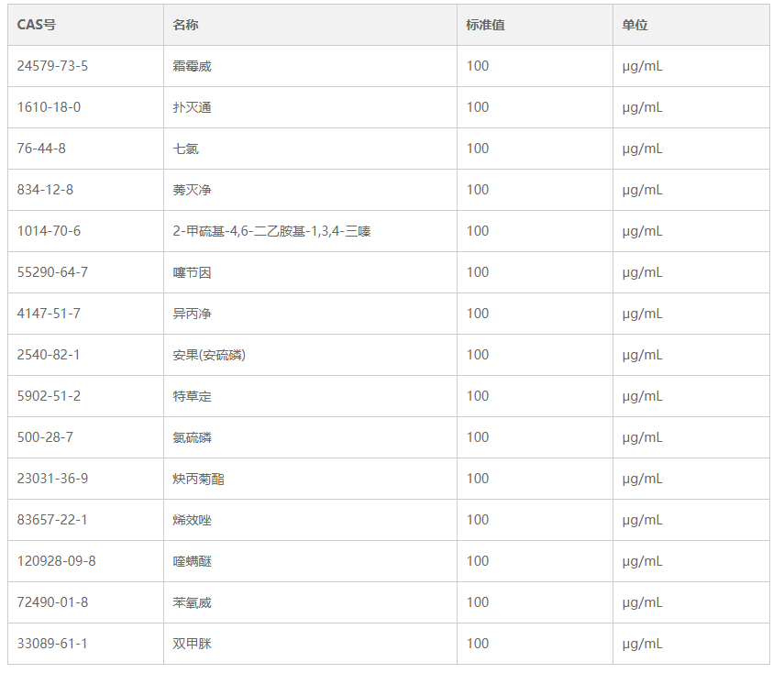Image resolution: width=784 pixels, height=673 pixels.
Task: Click the value 100 in 烯效唑 row
Action: point(478,520)
